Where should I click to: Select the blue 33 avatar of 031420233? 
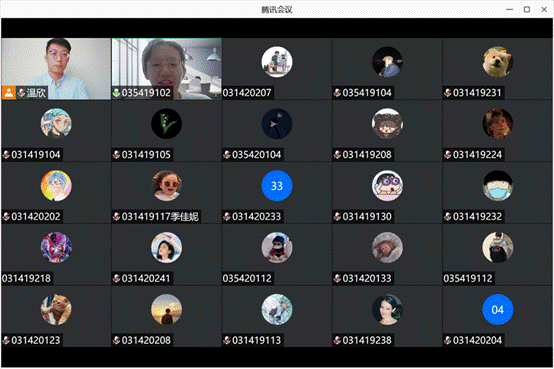(x=277, y=186)
